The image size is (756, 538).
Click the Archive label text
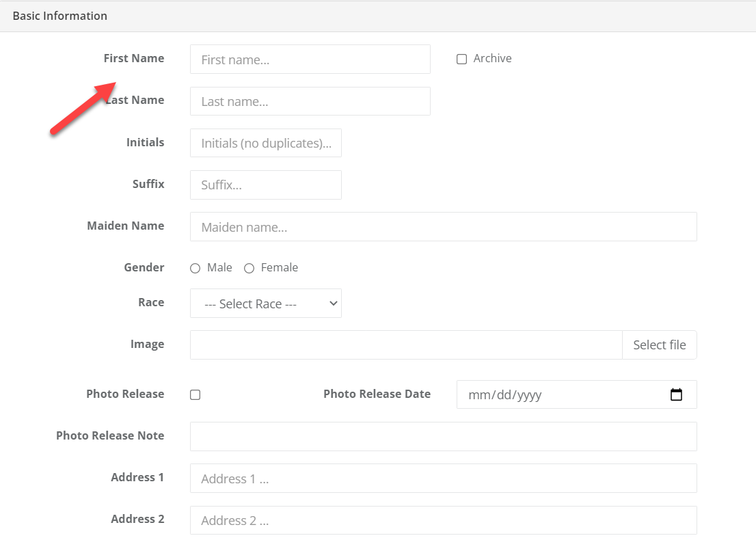(x=492, y=59)
